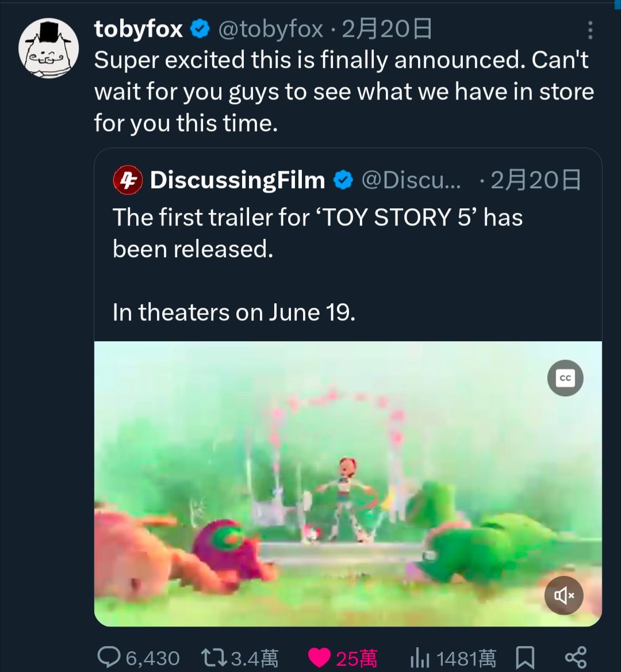Screen dimensions: 621x672
Task: Toggle closed captions on the video
Action: point(565,378)
